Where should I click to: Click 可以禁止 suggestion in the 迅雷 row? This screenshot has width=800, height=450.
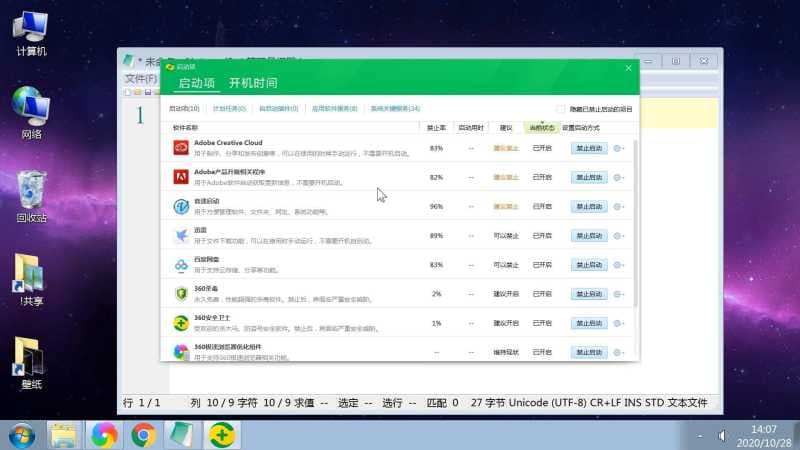pos(506,236)
